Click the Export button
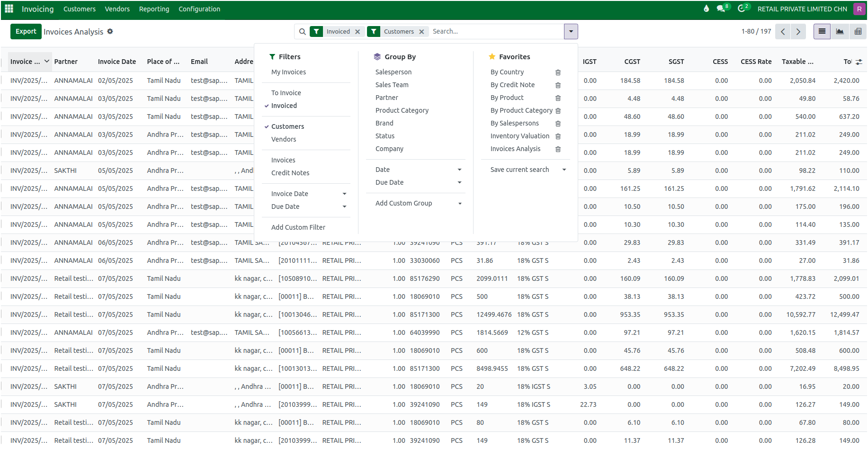 coord(26,32)
